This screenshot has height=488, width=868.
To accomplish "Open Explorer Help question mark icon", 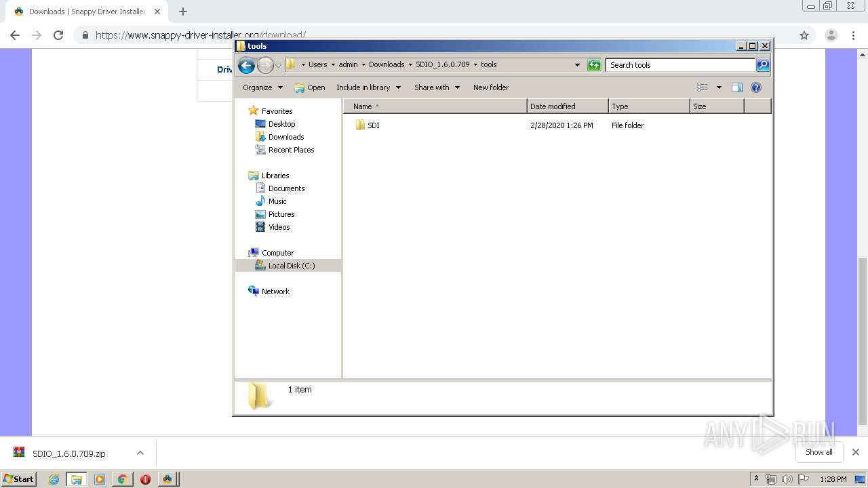I will click(x=756, y=87).
